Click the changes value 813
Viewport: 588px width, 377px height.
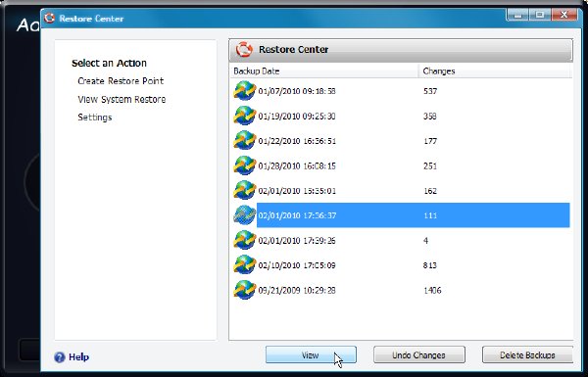(x=430, y=265)
